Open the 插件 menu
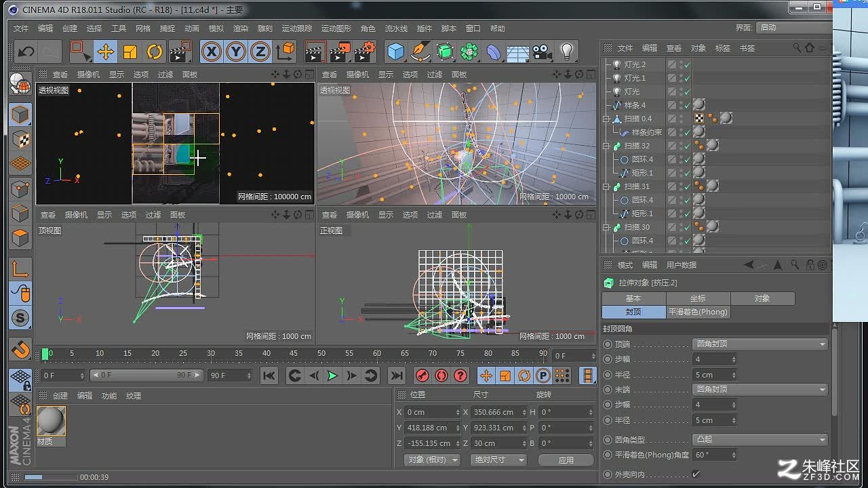Image resolution: width=868 pixels, height=488 pixels. click(x=425, y=28)
